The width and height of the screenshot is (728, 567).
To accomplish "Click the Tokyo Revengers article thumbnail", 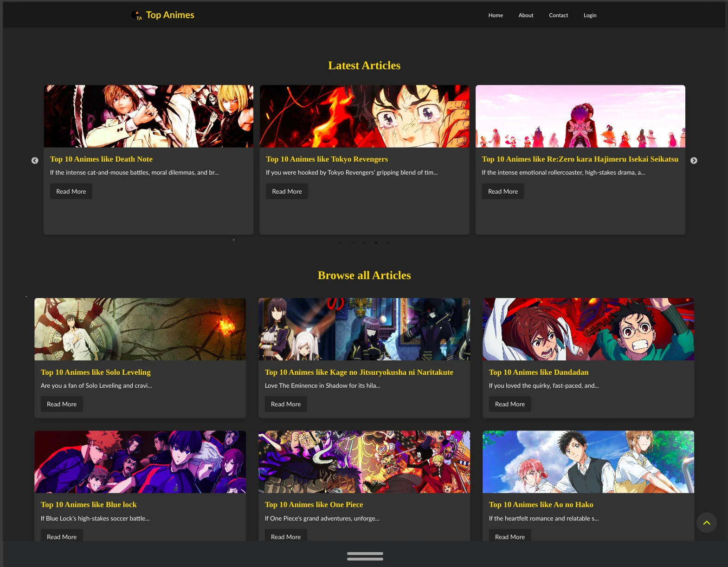I will click(x=364, y=116).
